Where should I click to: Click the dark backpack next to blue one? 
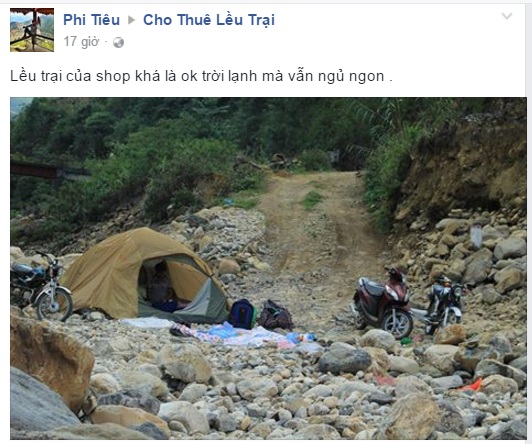click(276, 315)
